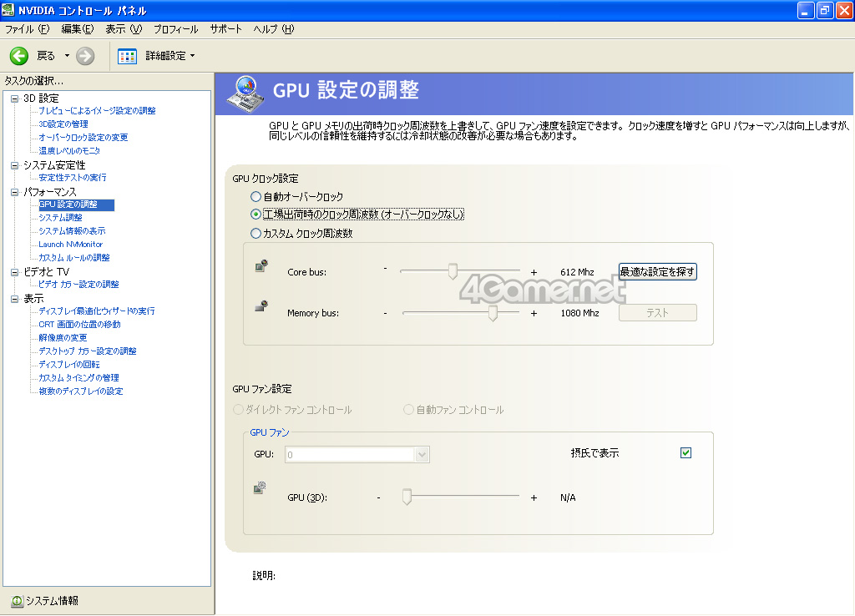Open プレビューによるイメージ設定の調整 task item
This screenshot has width=855, height=616.
[97, 111]
